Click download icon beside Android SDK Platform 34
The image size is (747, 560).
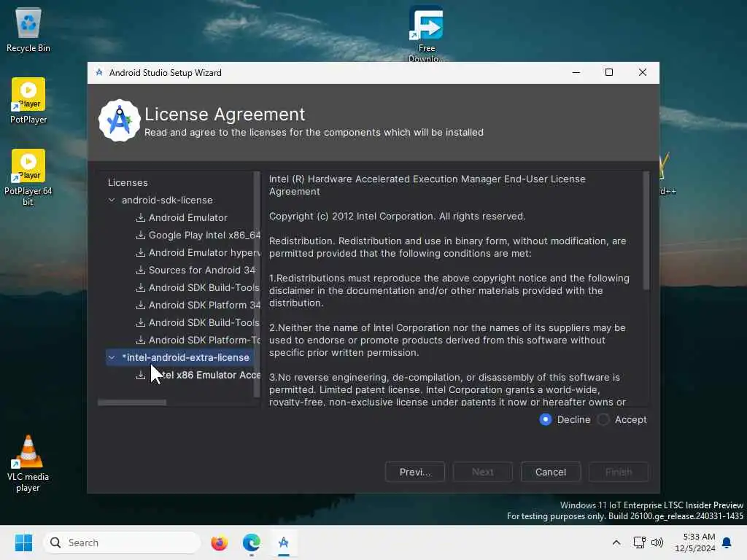tap(141, 306)
